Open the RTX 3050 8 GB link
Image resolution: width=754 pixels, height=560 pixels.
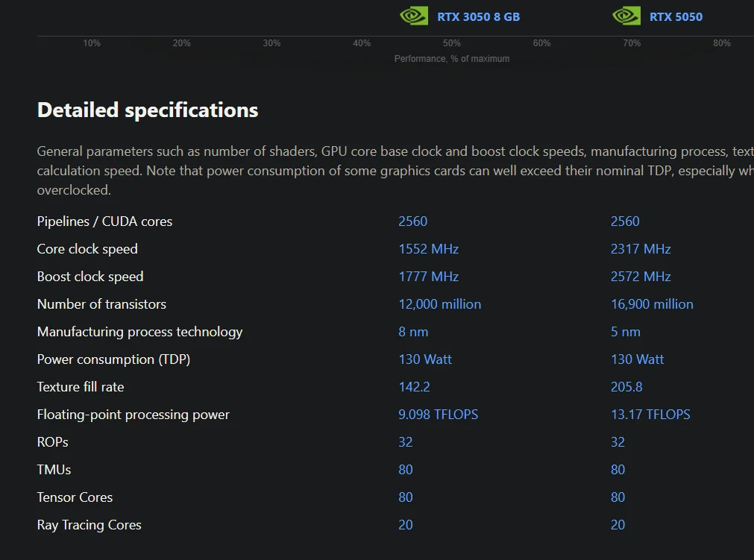478,16
